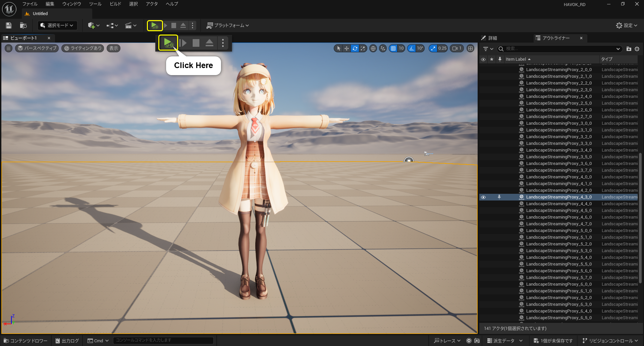Viewport: 644px width, 346px height.
Task: Open the Outliner filter dropdown
Action: pos(488,49)
